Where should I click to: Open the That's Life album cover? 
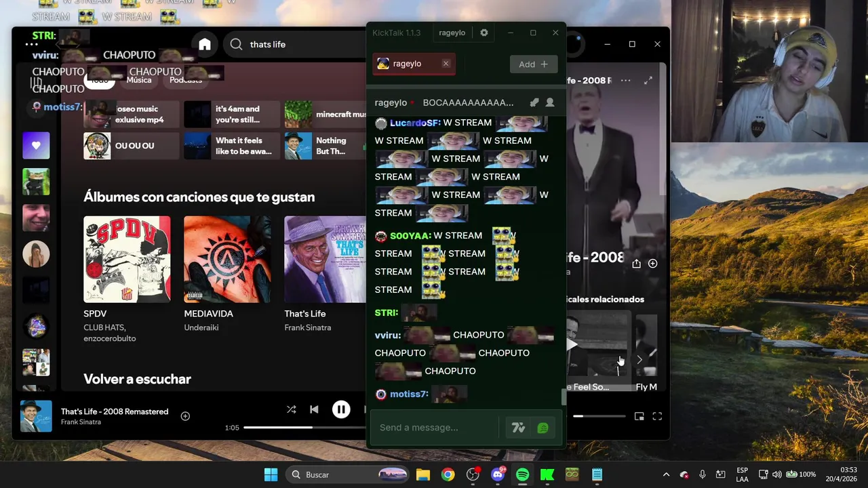click(x=325, y=259)
